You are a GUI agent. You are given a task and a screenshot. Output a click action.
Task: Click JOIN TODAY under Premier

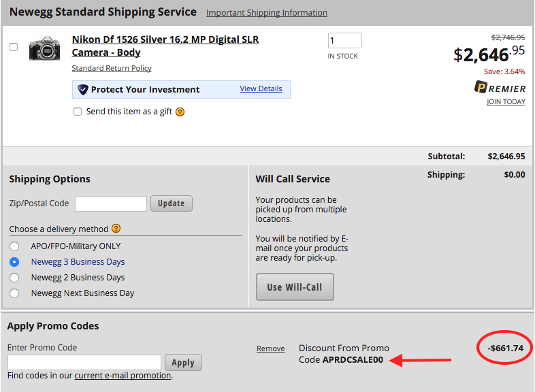pyautogui.click(x=506, y=101)
